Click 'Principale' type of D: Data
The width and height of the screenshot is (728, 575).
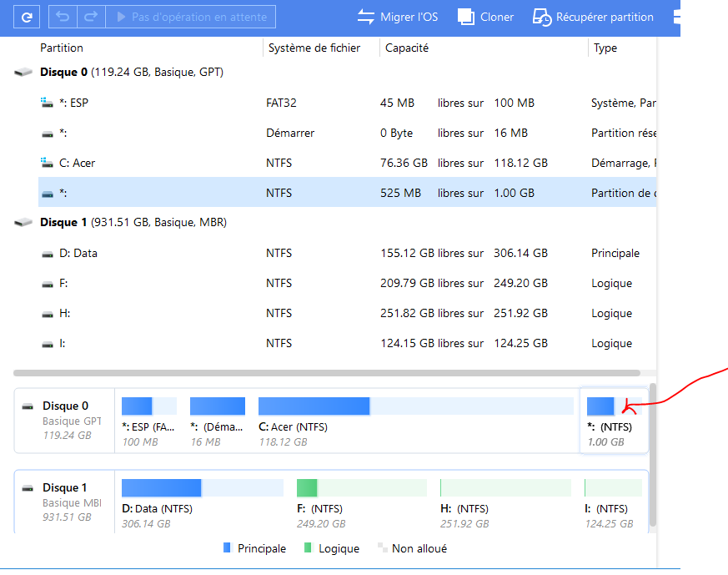point(615,253)
